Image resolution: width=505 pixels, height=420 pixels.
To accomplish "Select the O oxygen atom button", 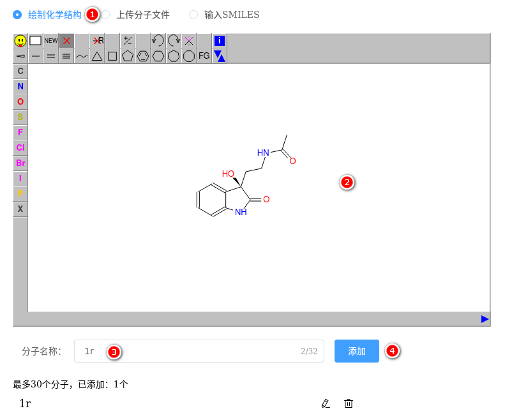I will (20, 101).
